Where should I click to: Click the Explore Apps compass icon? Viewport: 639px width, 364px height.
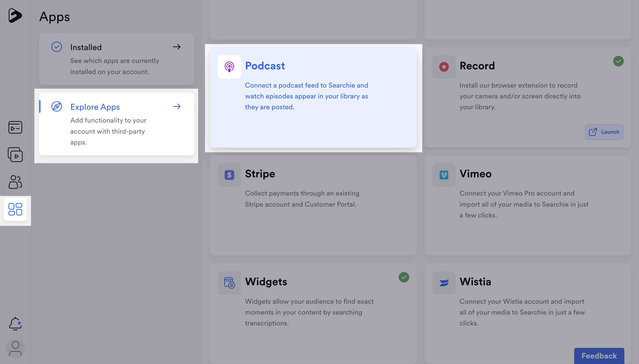coord(57,106)
